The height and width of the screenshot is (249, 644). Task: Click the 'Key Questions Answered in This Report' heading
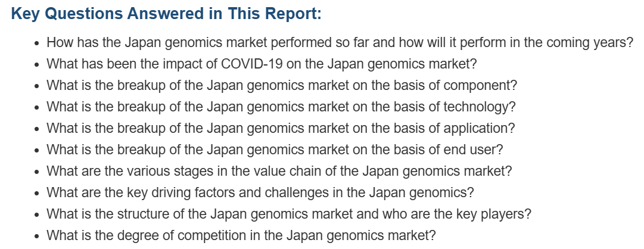pos(166,14)
